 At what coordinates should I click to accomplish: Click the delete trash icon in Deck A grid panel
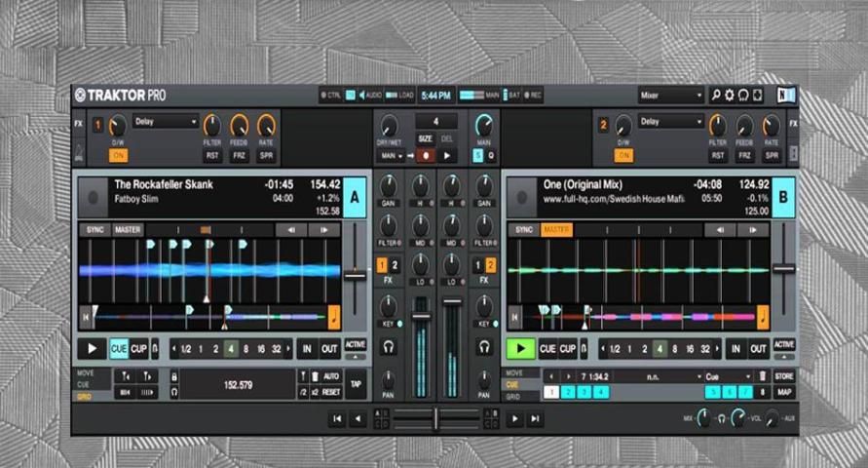coord(315,375)
